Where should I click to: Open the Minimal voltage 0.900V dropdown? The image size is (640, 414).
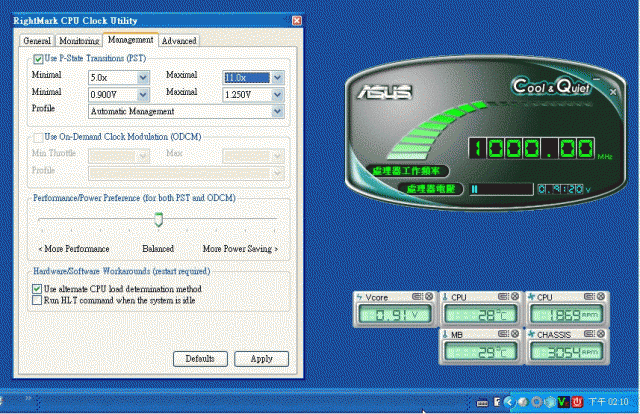coord(143,95)
